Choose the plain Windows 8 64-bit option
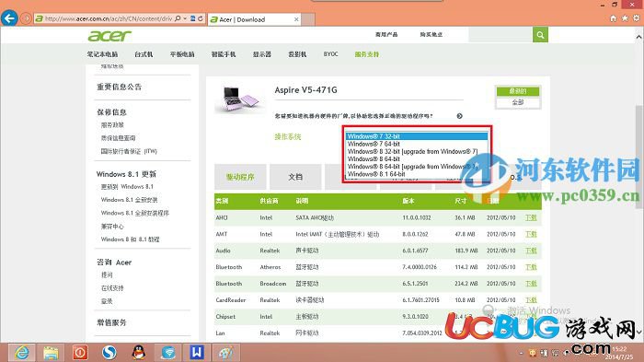The width and height of the screenshot is (644, 362). click(417, 158)
